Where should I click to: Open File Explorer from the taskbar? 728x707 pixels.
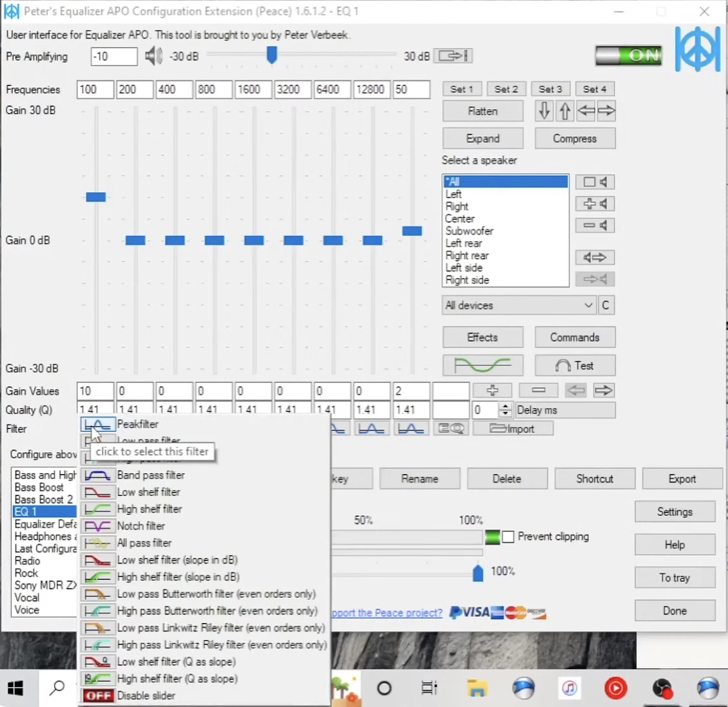pyautogui.click(x=477, y=688)
